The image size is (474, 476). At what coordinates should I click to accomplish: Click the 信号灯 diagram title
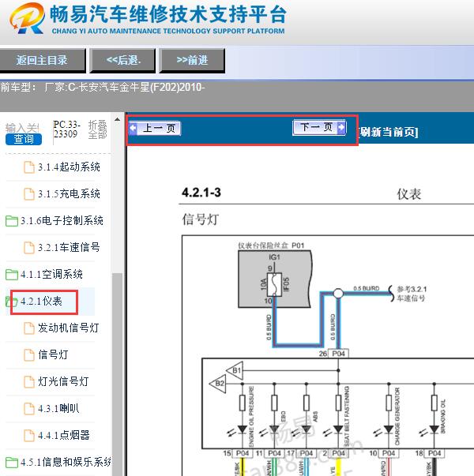(200, 219)
